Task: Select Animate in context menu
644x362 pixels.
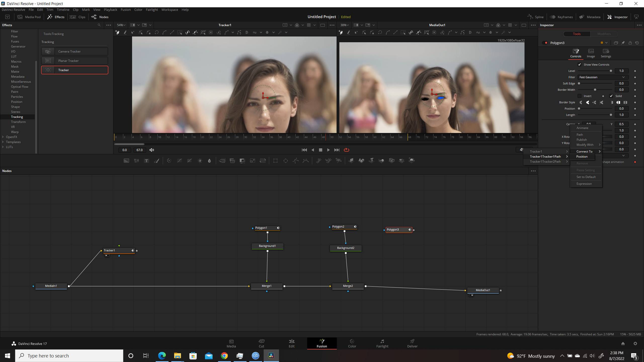Action: pyautogui.click(x=582, y=128)
